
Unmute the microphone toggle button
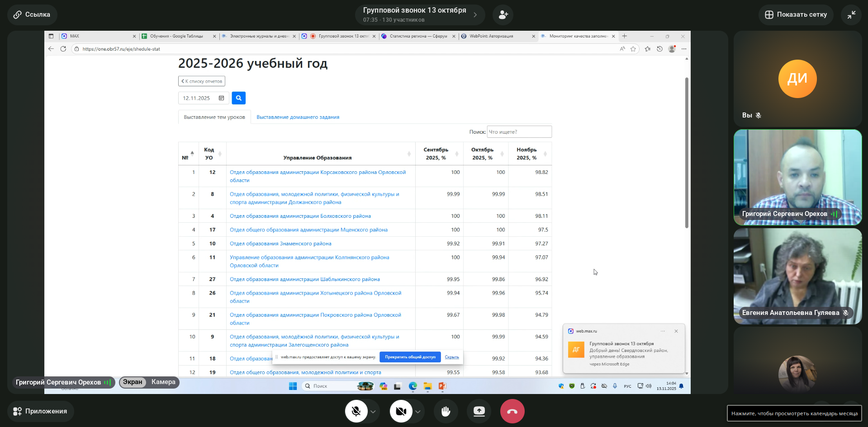[x=356, y=411]
